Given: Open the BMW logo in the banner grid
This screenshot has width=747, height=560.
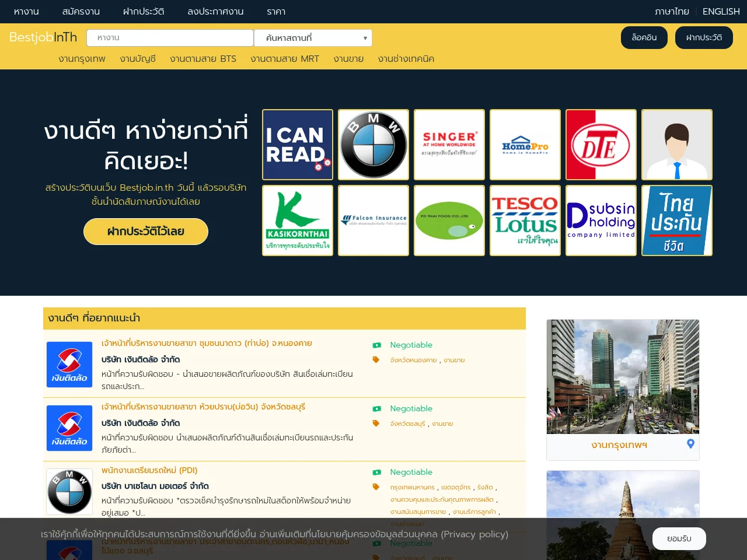Looking at the screenshot, I should pos(373,145).
